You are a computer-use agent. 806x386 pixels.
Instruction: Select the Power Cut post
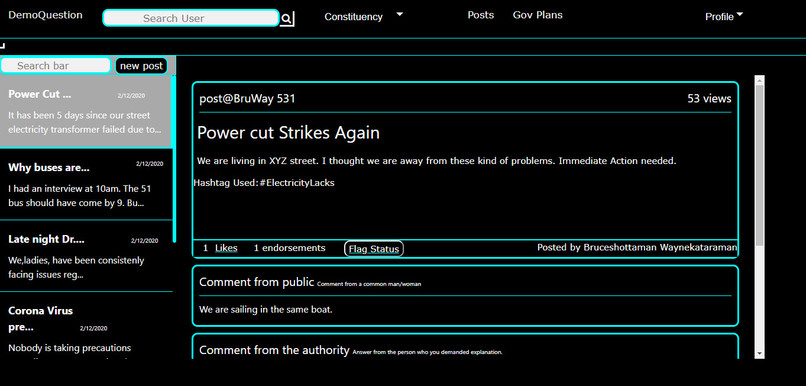tap(85, 112)
